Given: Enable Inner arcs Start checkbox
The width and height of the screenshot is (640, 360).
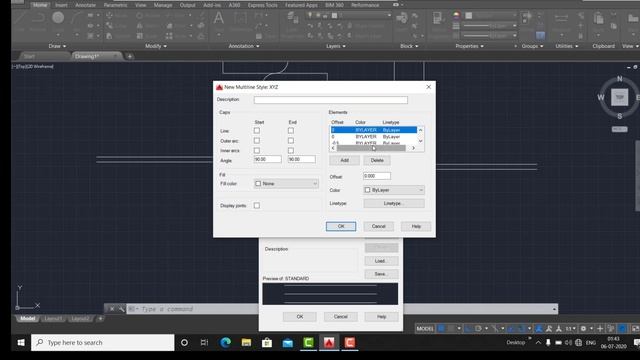Looking at the screenshot, I should pyautogui.click(x=257, y=150).
